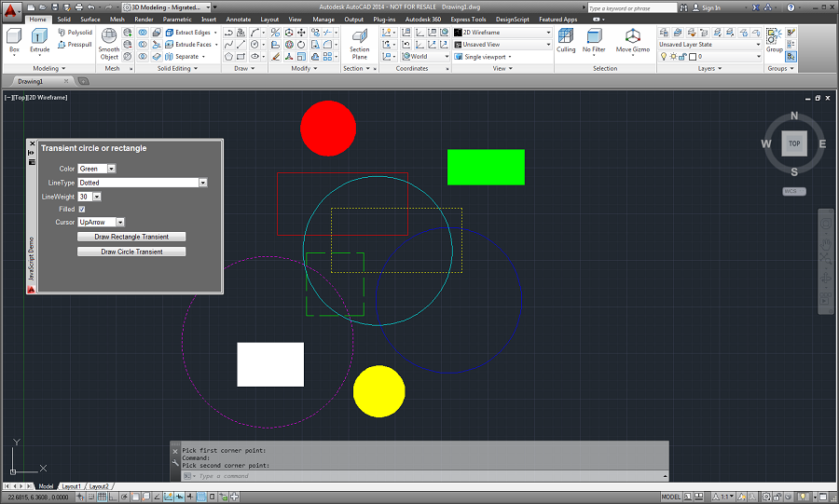Open the Cursor UpArrow dropdown

coord(101,222)
